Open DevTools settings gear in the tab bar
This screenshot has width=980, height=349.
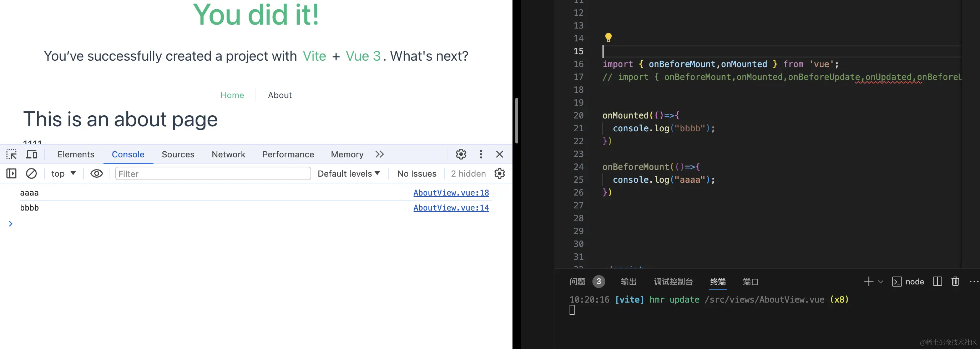pyautogui.click(x=461, y=154)
